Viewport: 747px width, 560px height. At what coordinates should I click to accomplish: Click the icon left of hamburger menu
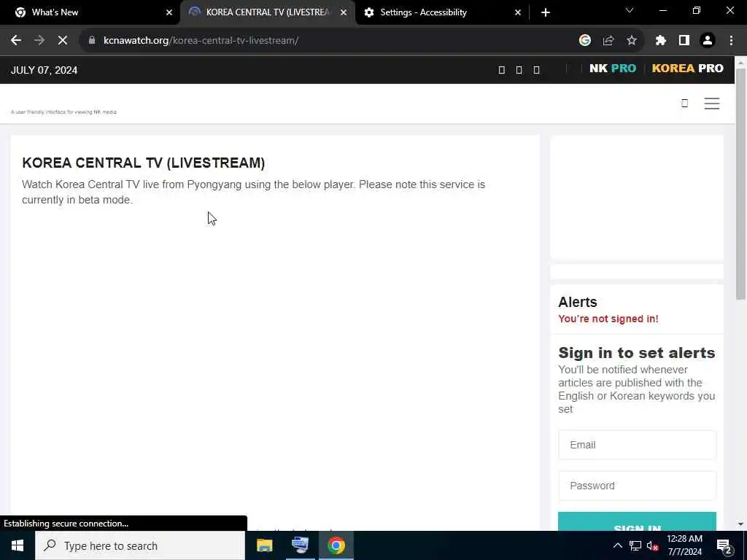point(684,103)
